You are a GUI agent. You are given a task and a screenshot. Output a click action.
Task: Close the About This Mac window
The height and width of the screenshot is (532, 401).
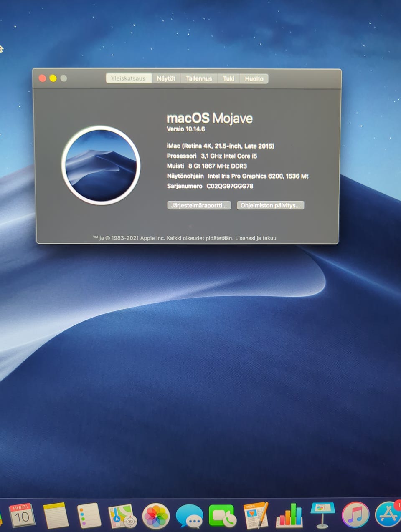pyautogui.click(x=42, y=78)
